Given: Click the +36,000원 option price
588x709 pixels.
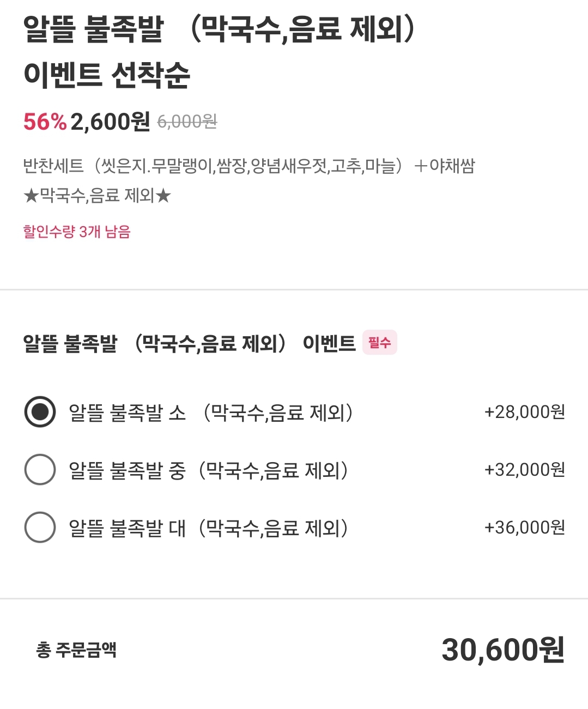Looking at the screenshot, I should pos(524,527).
